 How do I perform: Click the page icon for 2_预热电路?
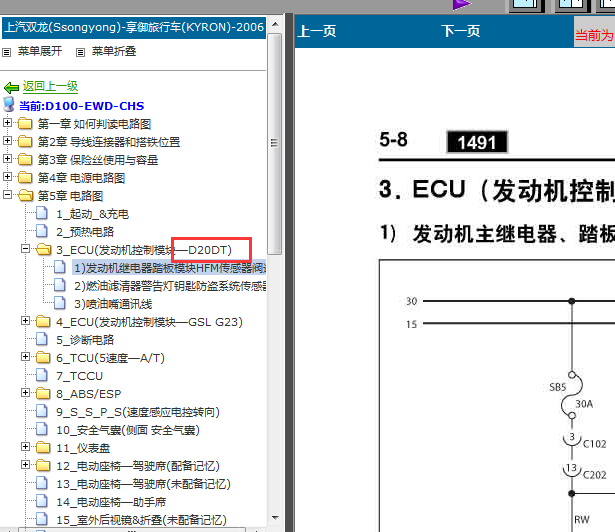pos(42,231)
